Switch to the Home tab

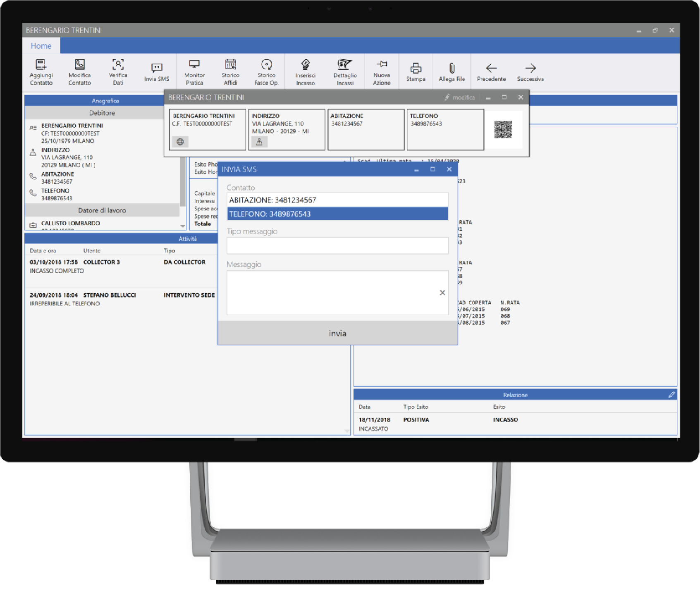[x=41, y=45]
